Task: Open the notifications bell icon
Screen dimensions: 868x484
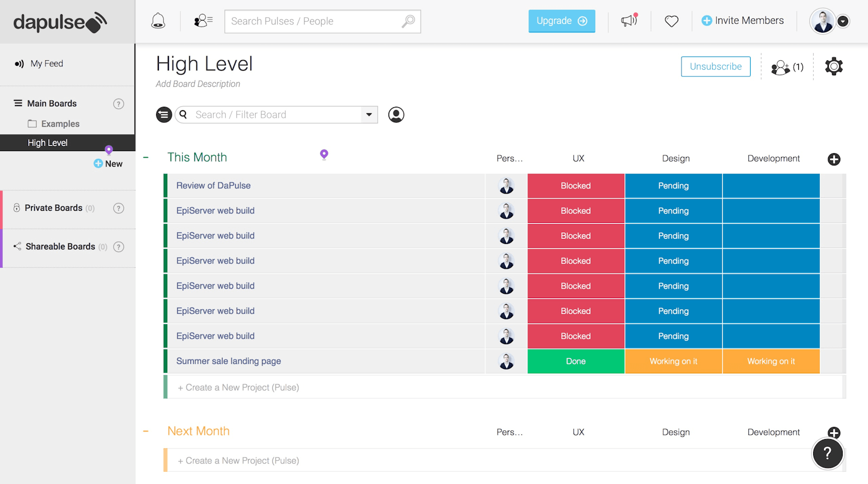Action: pyautogui.click(x=158, y=21)
